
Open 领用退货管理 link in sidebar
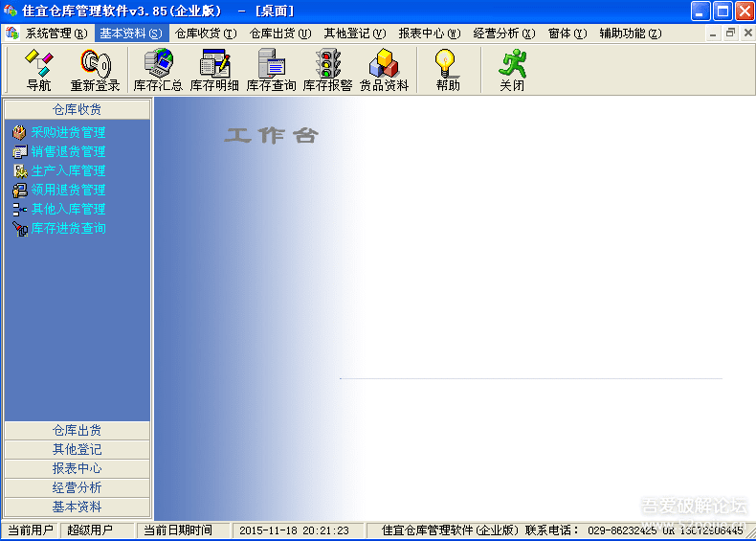[68, 190]
